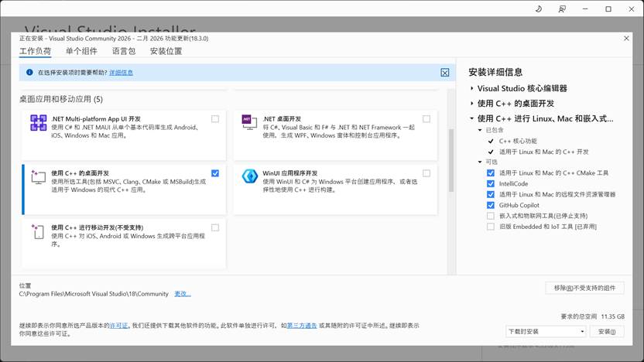The image size is (644, 362).
Task: Check 旧版 Embedded 和 IoT 工具 option
Action: 491,226
